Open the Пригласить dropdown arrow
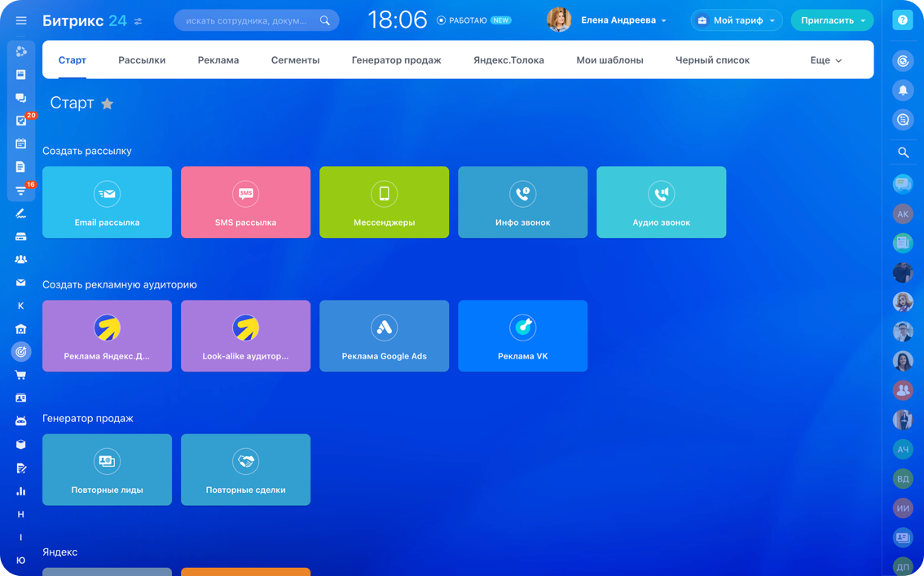The image size is (924, 576). coord(864,20)
